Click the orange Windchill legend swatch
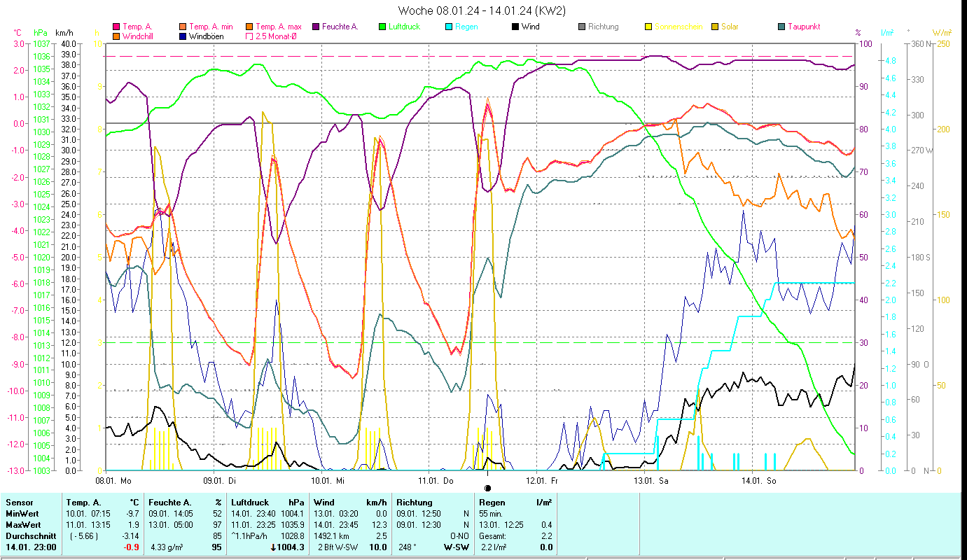This screenshot has width=967, height=560. (x=116, y=36)
